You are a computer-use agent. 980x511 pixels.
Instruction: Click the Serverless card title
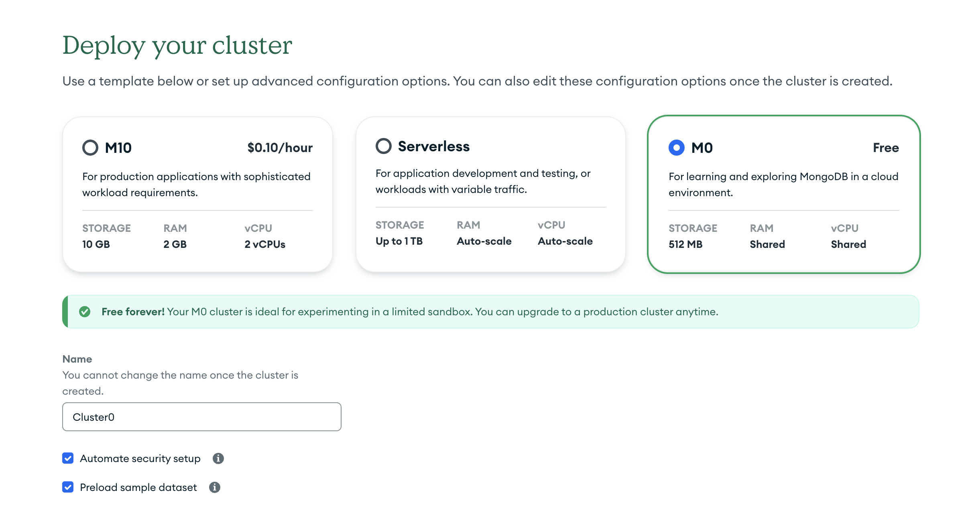point(433,146)
